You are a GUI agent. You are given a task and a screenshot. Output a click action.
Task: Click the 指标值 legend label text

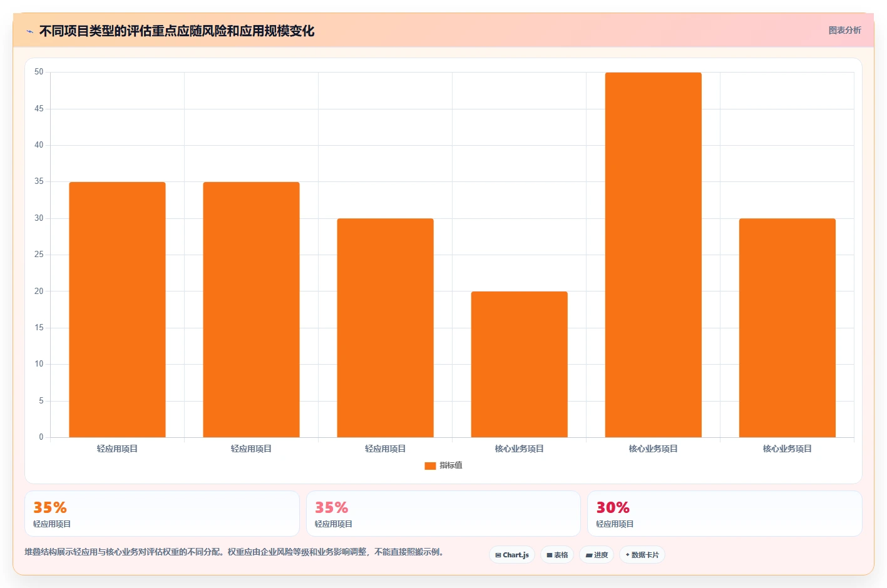coord(451,465)
